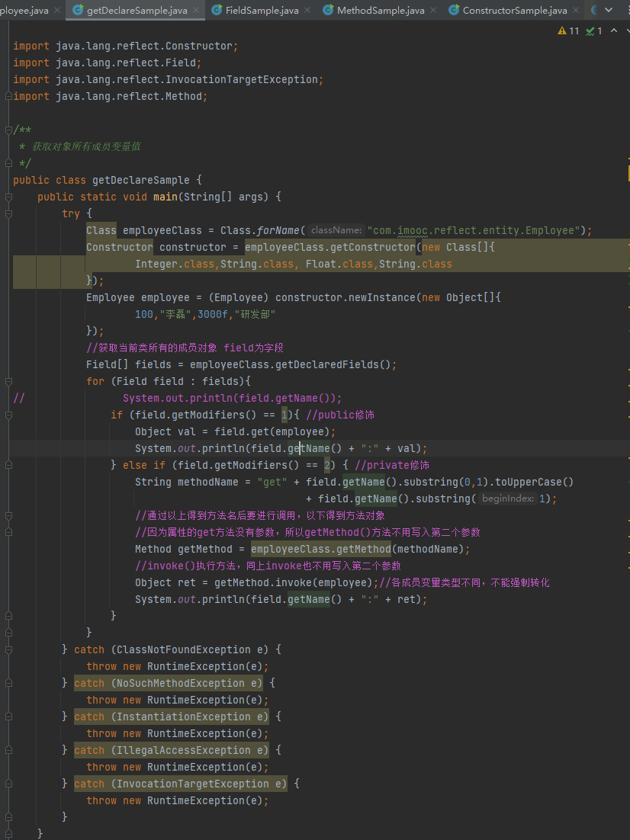Go to previous highlighted problem arrow

(x=612, y=31)
